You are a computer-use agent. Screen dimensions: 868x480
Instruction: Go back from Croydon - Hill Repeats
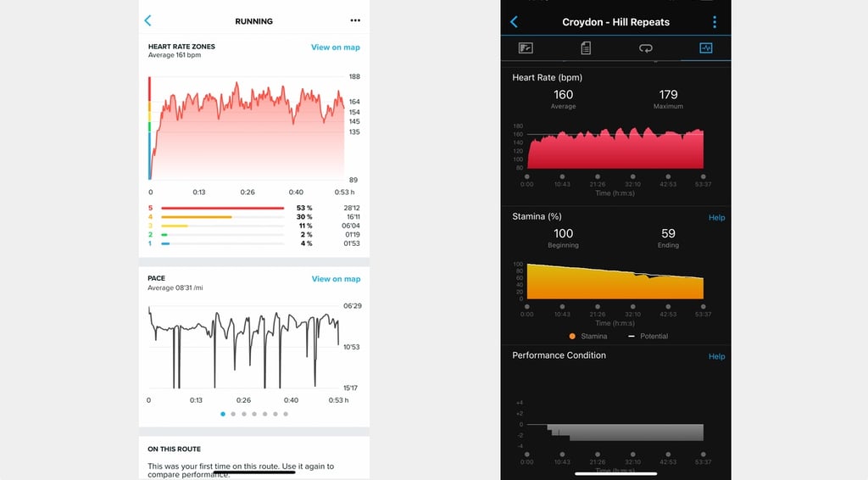514,21
